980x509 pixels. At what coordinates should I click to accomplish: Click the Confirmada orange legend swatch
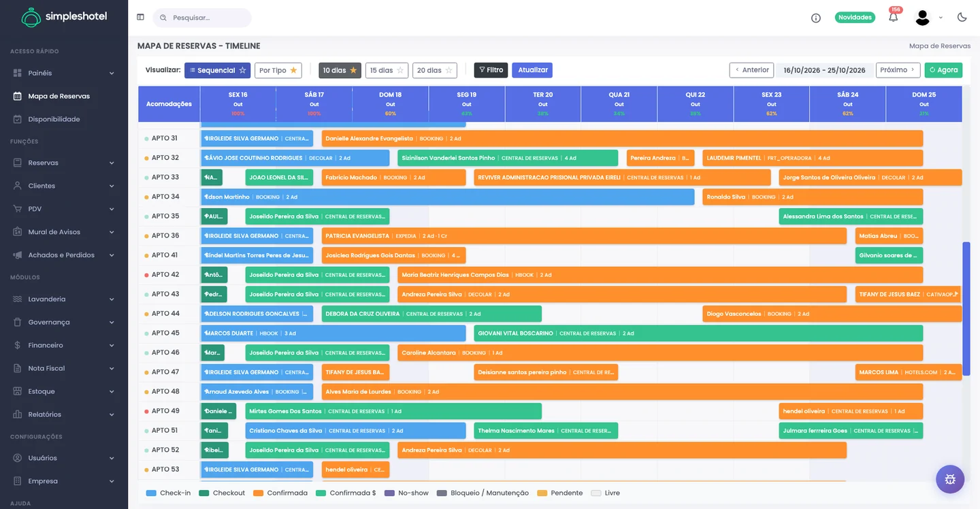point(258,493)
